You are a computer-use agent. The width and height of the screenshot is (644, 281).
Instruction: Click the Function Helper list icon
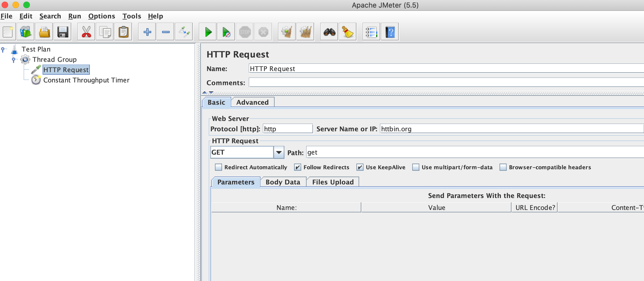point(371,32)
